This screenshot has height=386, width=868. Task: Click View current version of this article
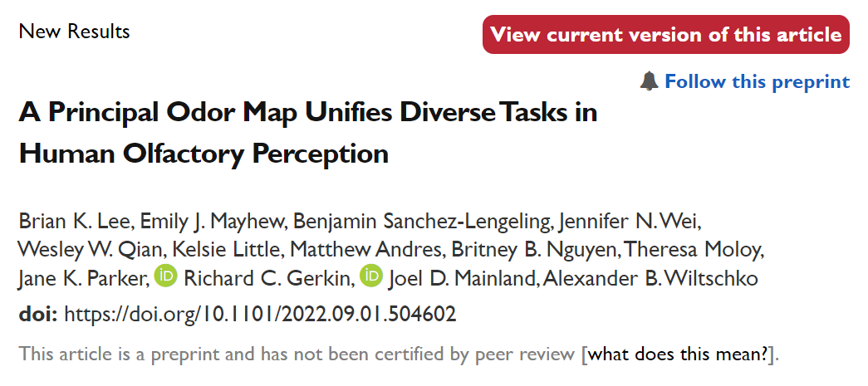point(666,34)
